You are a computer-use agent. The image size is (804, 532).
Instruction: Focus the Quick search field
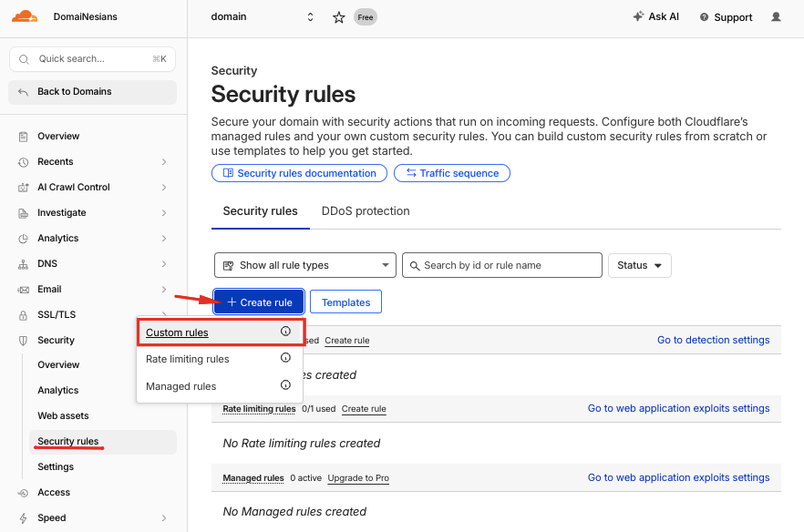(92, 59)
